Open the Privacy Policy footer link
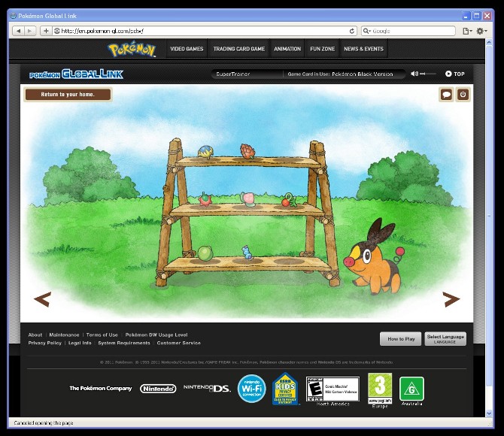Image resolution: width=504 pixels, height=436 pixels. pyautogui.click(x=44, y=343)
